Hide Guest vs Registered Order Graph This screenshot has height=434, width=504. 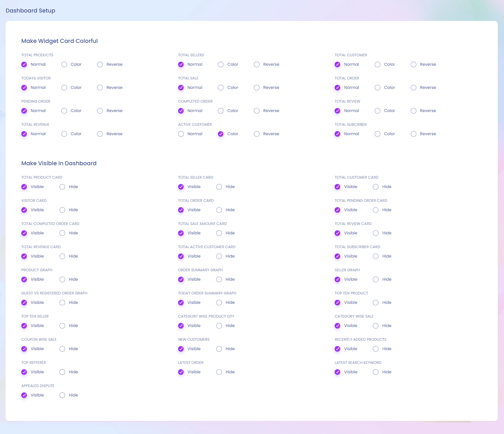[x=62, y=303]
